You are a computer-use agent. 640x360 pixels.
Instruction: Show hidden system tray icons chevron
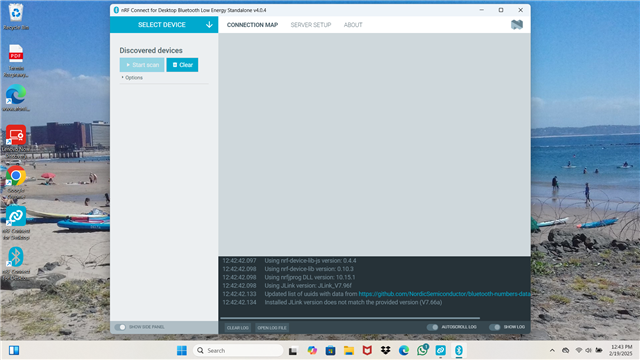[552, 350]
